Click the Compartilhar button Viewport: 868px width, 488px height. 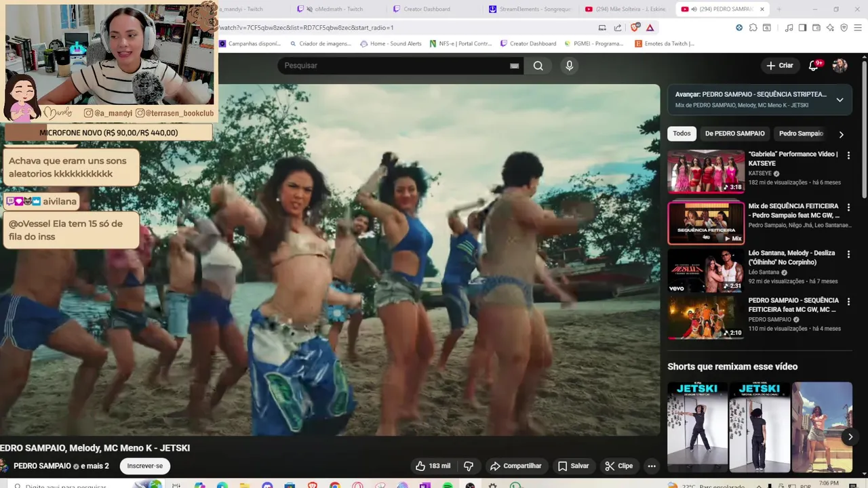(x=516, y=466)
